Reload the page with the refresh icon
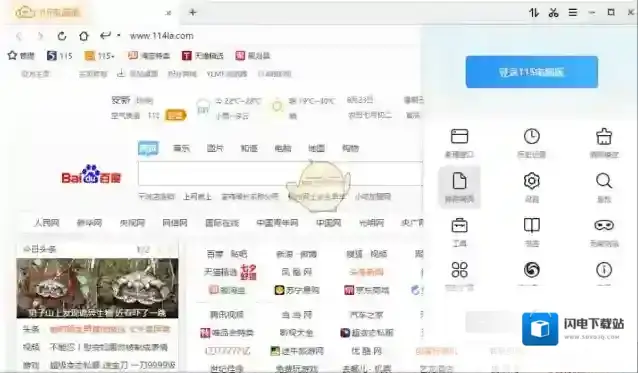Viewport: 638px width, 373px height. (x=62, y=36)
